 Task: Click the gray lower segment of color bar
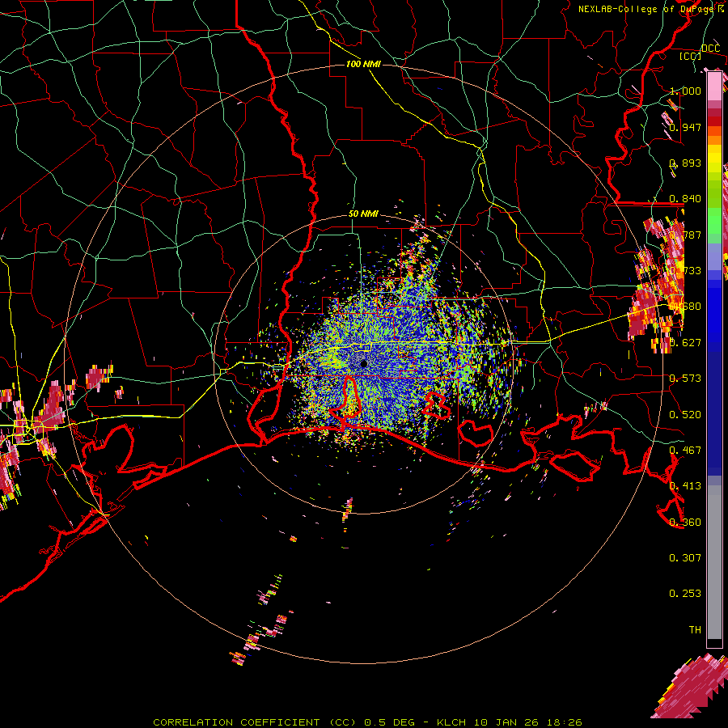pos(714,562)
